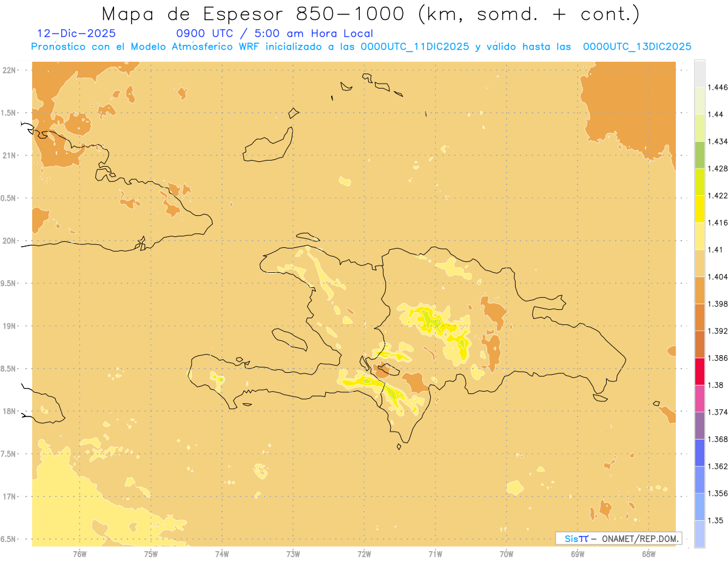Pick the light gray swatch above 1.446
This screenshot has height=562, width=728.
coord(699,73)
